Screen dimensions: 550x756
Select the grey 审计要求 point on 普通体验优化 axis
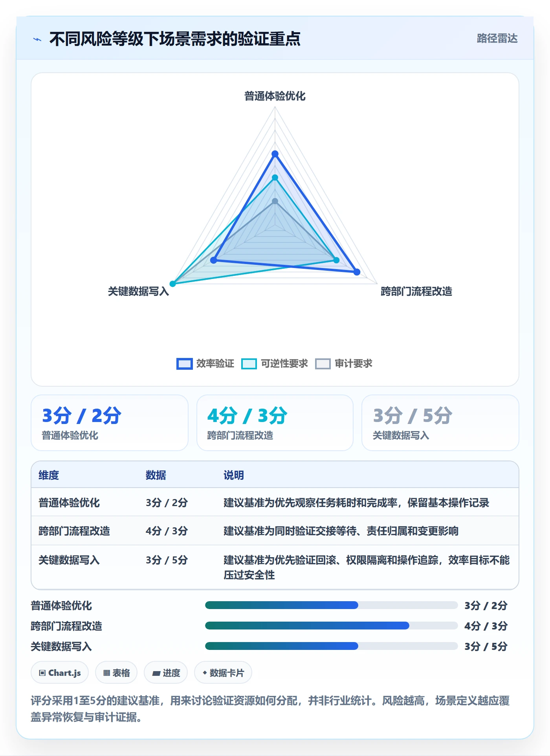(275, 201)
